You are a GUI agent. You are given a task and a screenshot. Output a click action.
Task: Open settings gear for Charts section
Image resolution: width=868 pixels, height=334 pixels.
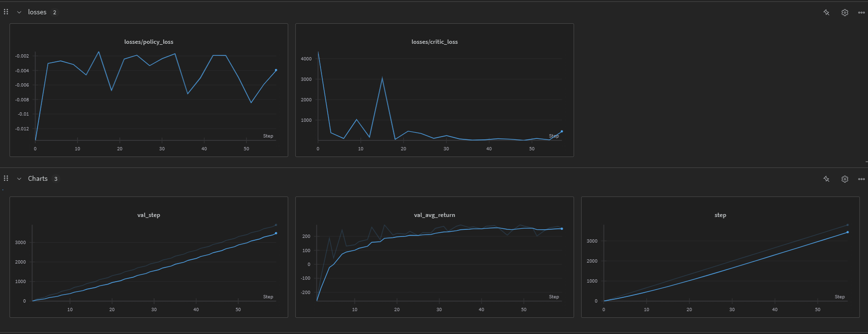click(845, 179)
